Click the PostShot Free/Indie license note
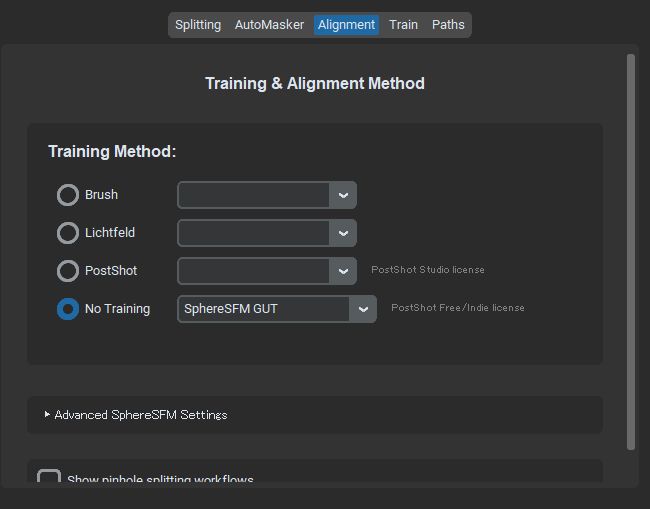Viewport: 650px width, 509px height. click(458, 308)
